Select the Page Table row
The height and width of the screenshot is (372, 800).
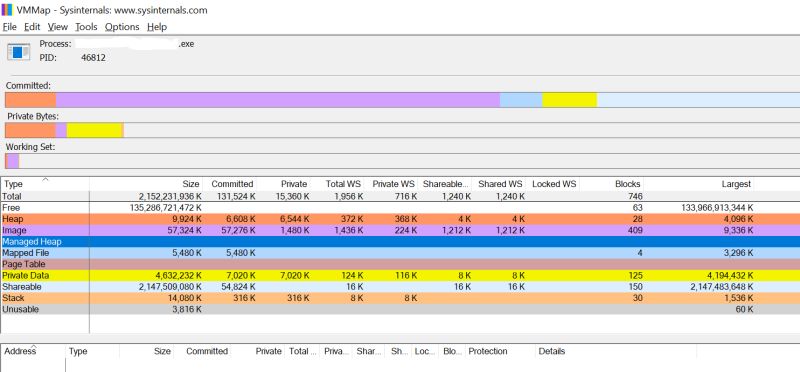coord(400,264)
